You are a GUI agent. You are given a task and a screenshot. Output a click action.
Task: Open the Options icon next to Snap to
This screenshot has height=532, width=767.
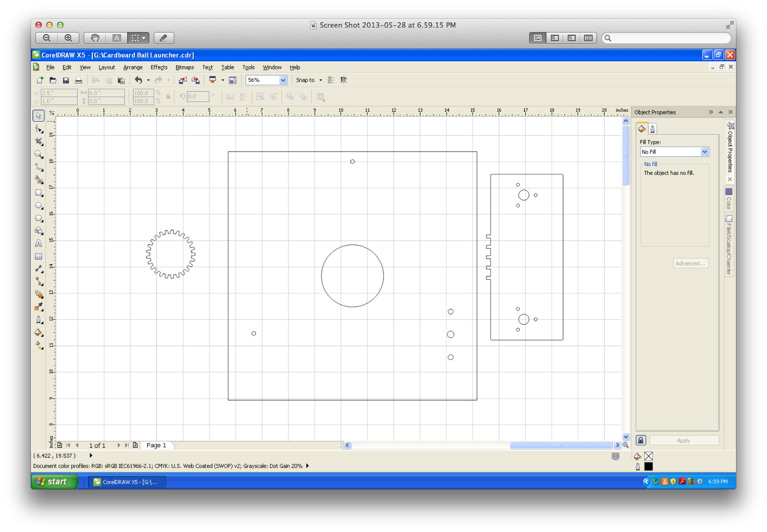tap(331, 80)
